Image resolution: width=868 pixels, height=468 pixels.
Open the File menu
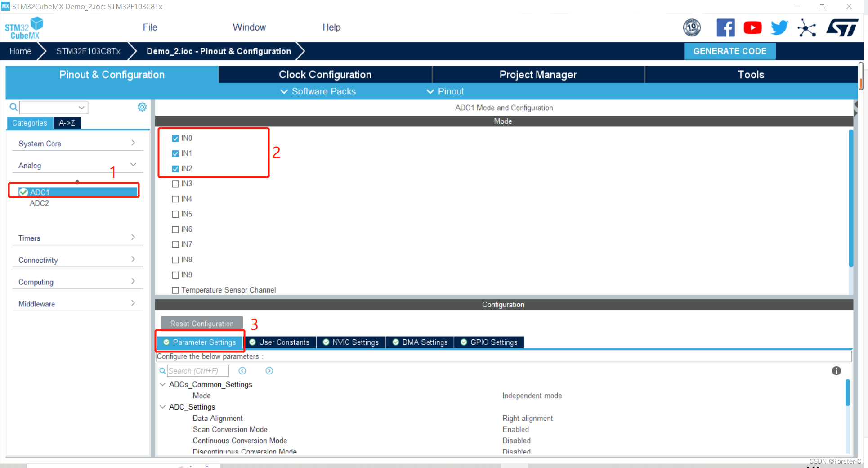tap(150, 27)
